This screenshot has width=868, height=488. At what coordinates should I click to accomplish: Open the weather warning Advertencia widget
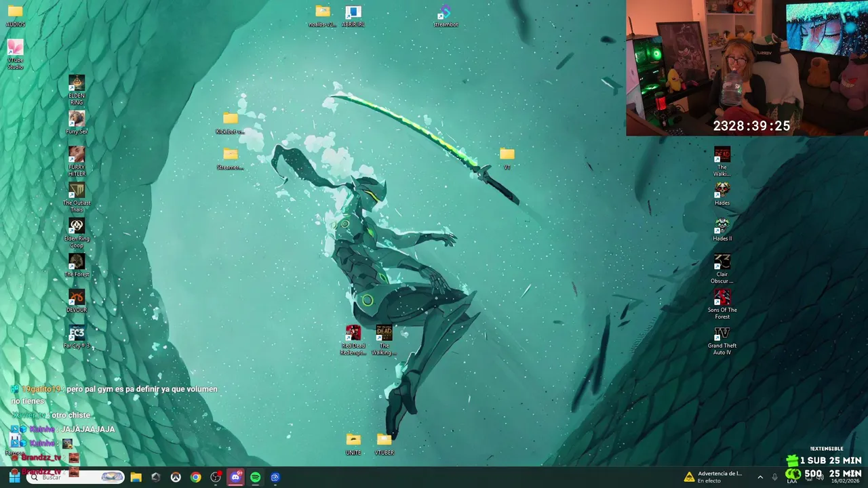713,477
